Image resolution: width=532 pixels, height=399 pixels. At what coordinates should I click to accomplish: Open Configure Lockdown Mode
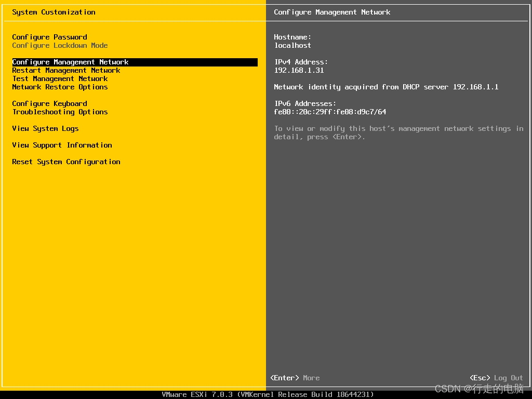(x=59, y=45)
